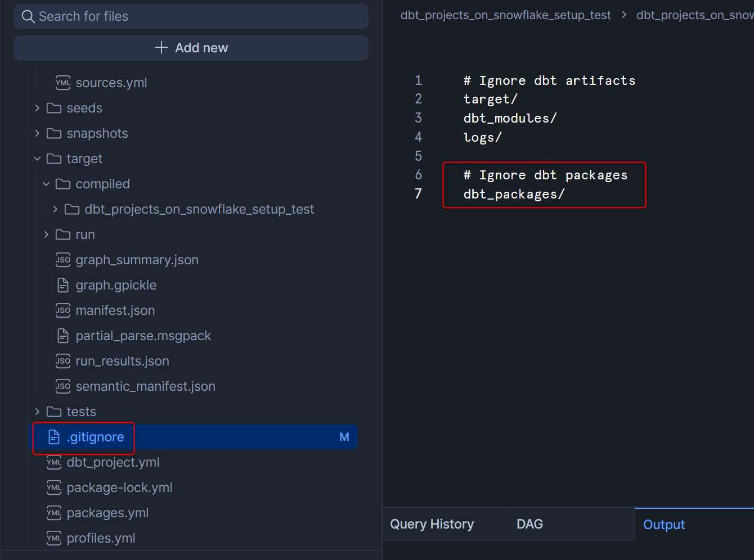Screen dimensions: 754x560
Task: Click the Search for files field
Action: [197, 17]
